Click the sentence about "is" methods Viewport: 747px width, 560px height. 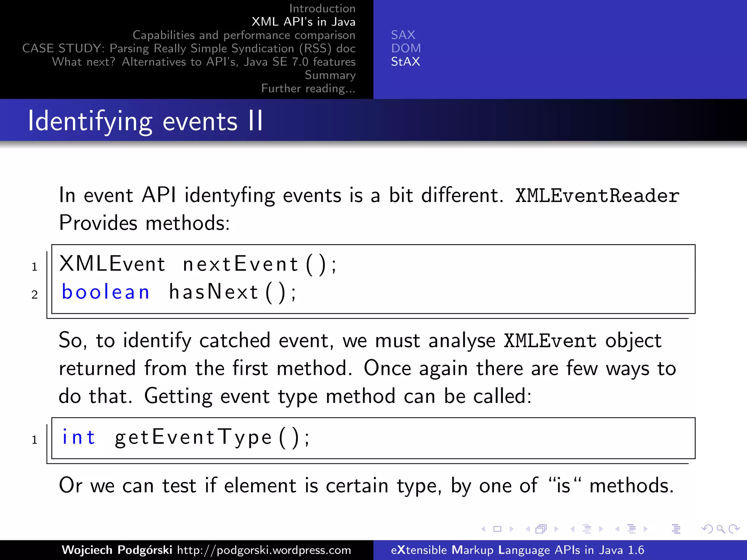[x=366, y=486]
